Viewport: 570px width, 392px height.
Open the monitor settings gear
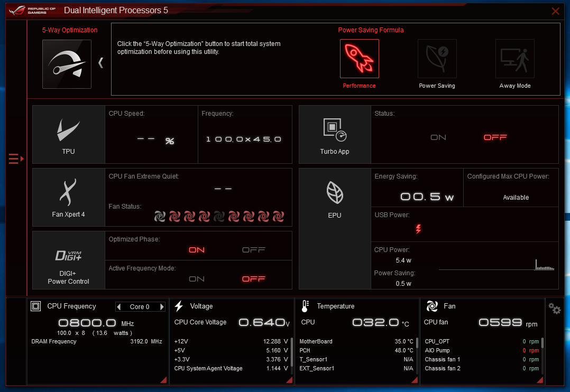555,309
